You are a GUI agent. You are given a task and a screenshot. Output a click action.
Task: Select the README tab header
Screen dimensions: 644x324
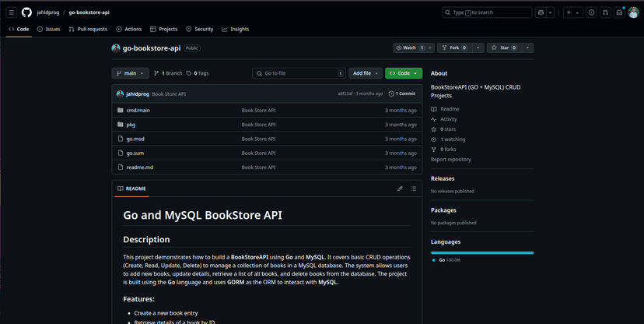131,188
